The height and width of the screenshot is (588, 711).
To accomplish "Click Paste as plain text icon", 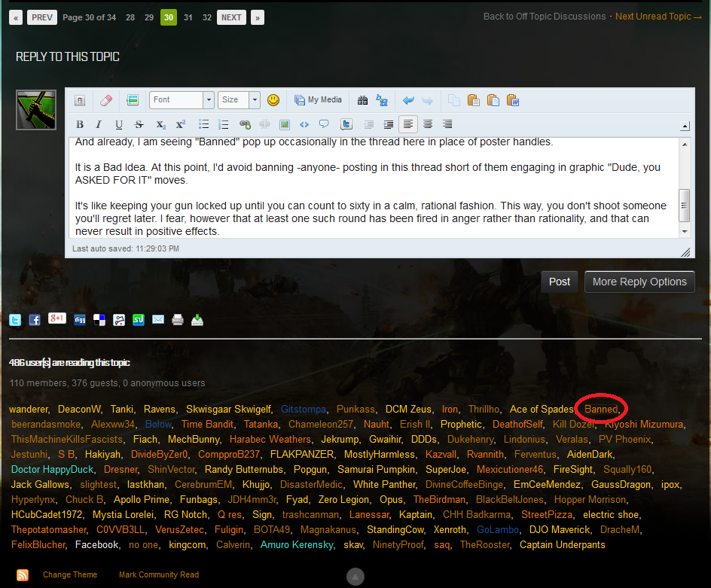I will coord(493,100).
